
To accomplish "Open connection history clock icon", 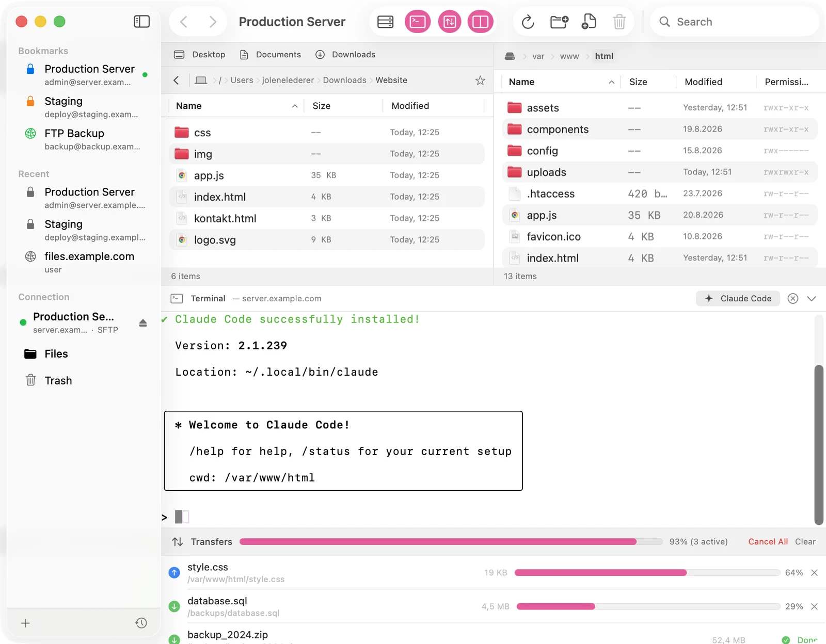I will tap(141, 623).
